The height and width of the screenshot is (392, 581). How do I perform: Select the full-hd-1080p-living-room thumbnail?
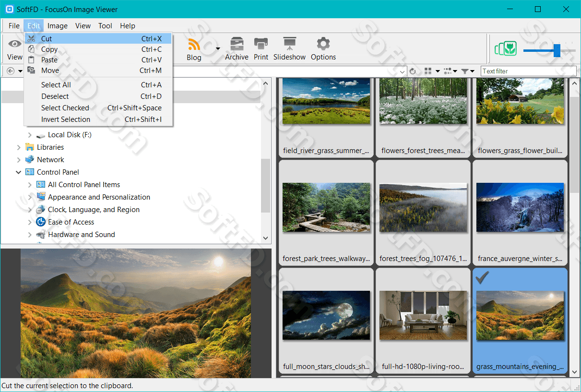point(423,321)
